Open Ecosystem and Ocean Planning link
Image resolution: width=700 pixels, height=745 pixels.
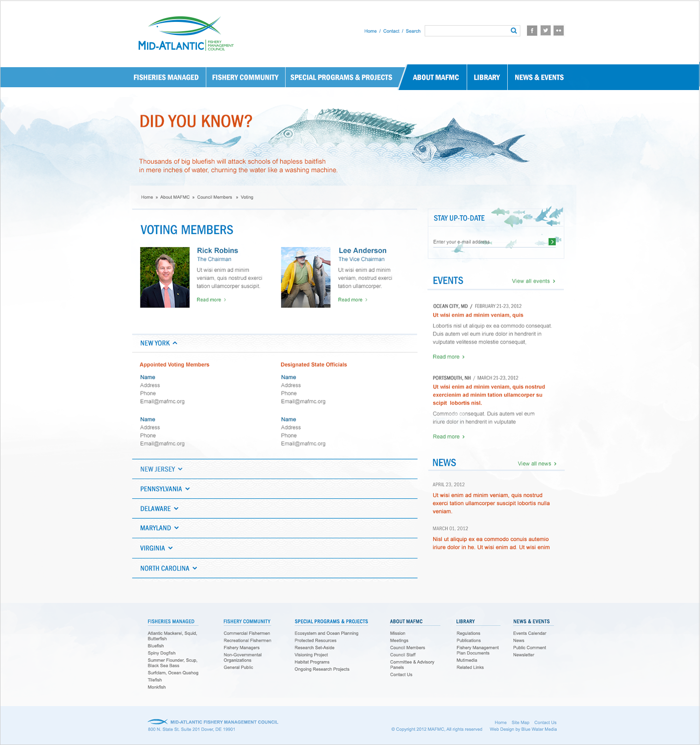tap(327, 634)
